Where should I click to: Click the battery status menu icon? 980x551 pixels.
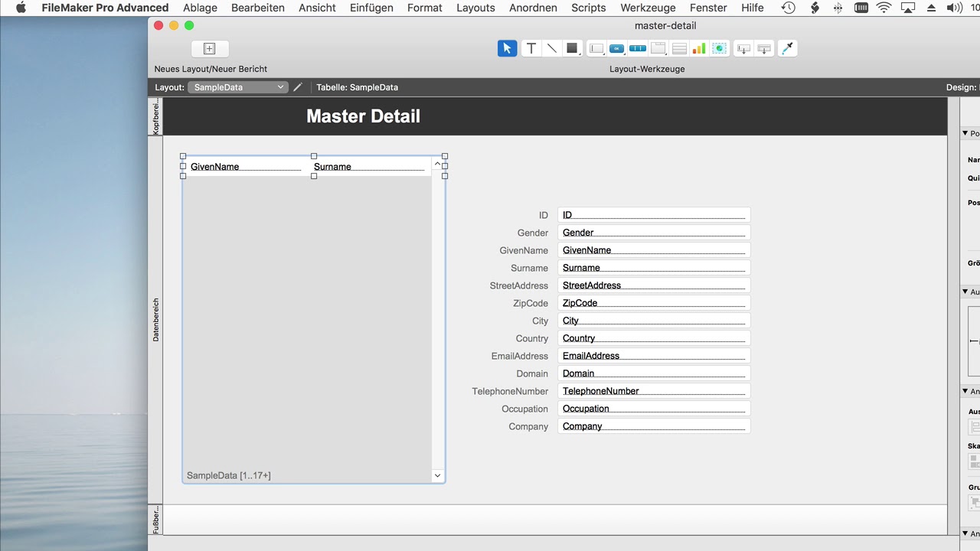click(861, 8)
